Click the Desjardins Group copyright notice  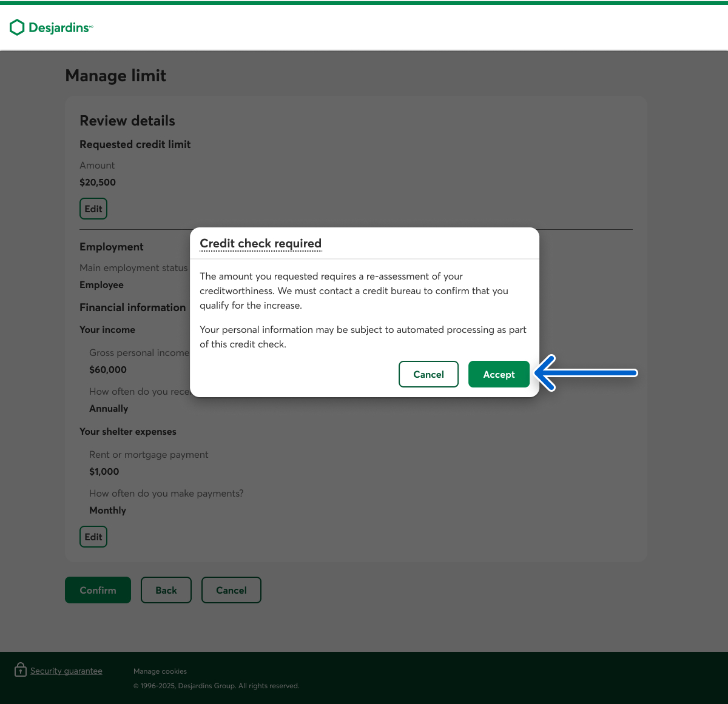(x=217, y=686)
